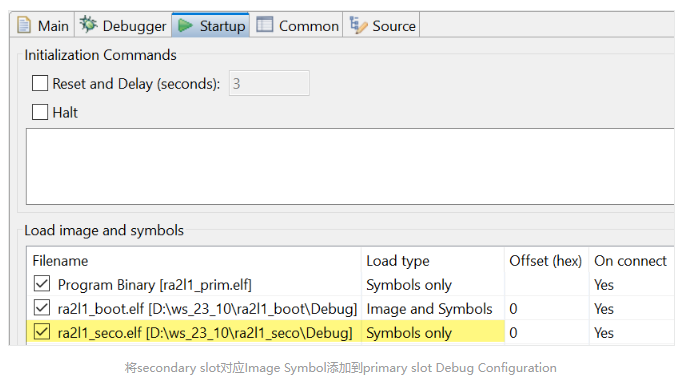Switch to the Main tab
The width and height of the screenshot is (684, 390).
tap(43, 26)
